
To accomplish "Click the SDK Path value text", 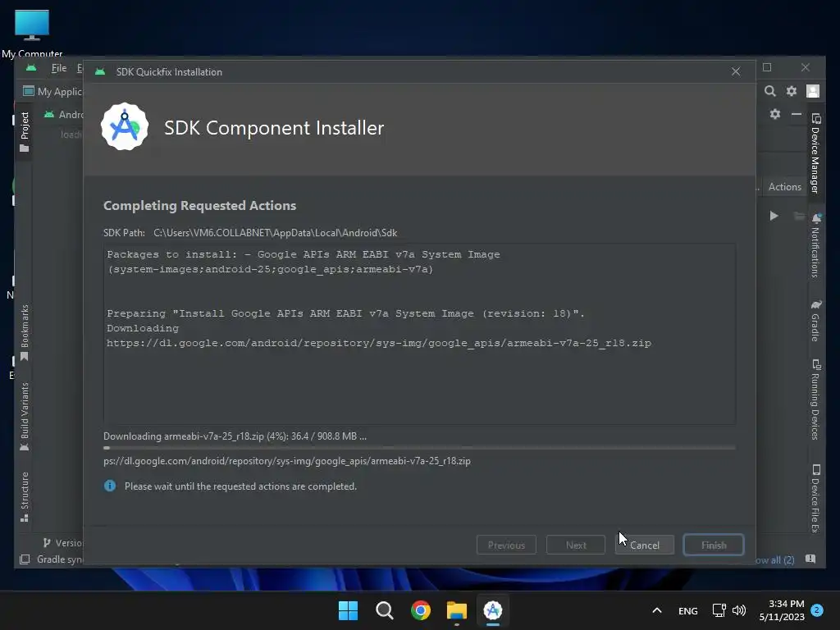I will [x=276, y=233].
